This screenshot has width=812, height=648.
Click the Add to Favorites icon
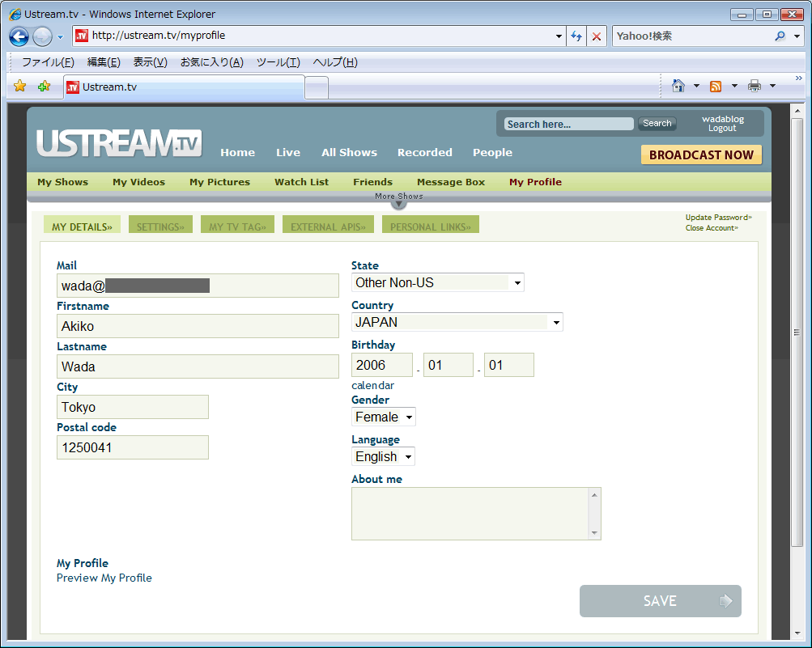44,87
